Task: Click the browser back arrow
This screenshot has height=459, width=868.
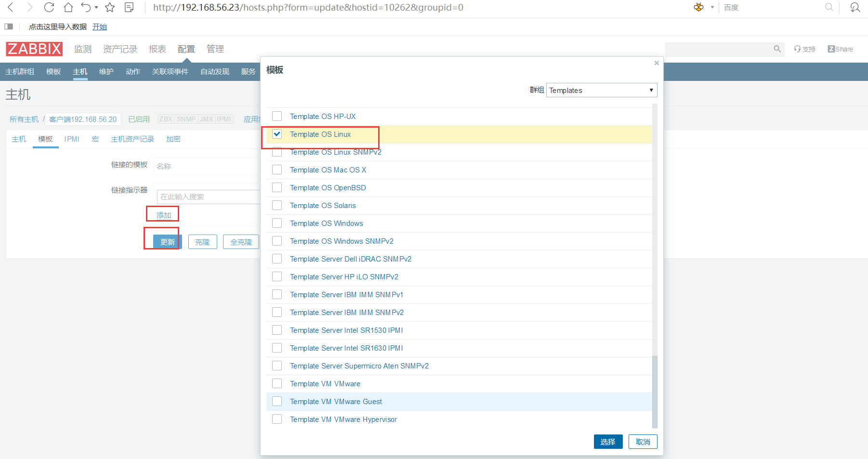Action: [11, 7]
